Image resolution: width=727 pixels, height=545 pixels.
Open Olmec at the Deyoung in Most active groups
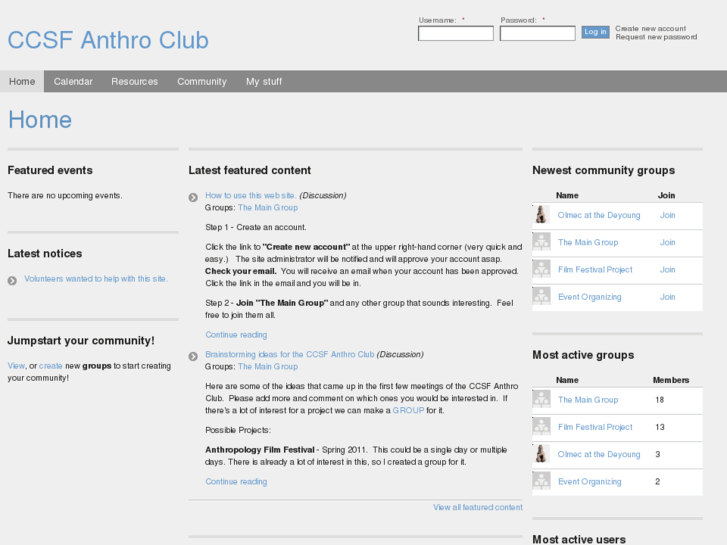click(599, 455)
